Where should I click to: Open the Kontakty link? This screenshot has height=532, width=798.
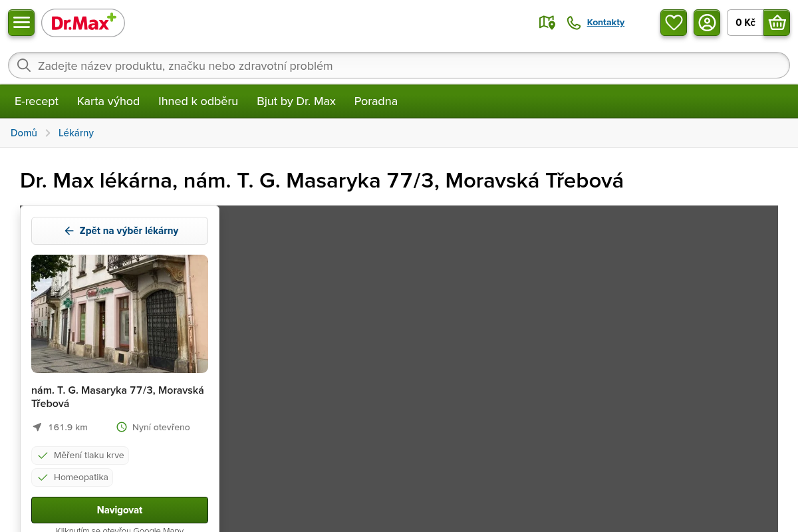pos(606,23)
